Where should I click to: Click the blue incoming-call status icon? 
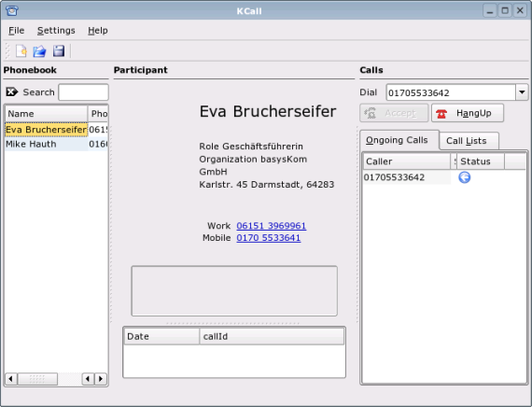pyautogui.click(x=464, y=177)
